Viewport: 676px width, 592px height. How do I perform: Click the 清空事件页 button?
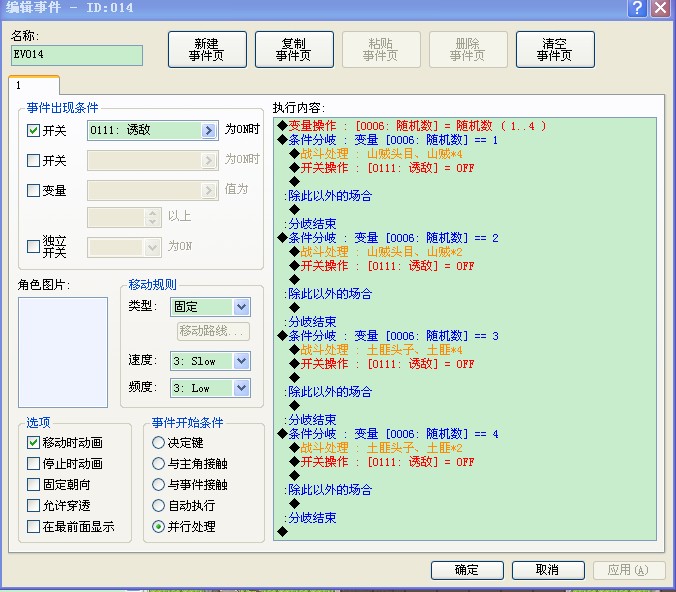[555, 50]
